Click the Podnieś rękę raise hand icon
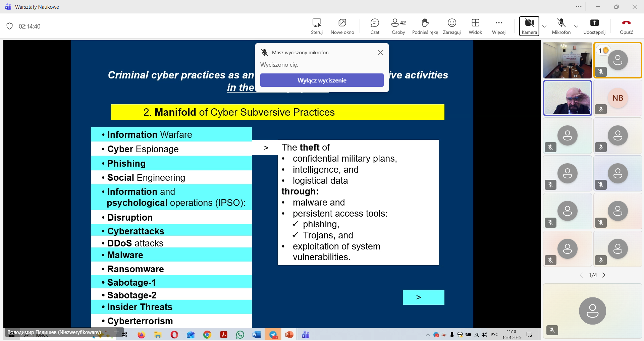This screenshot has width=644, height=341. point(425,26)
